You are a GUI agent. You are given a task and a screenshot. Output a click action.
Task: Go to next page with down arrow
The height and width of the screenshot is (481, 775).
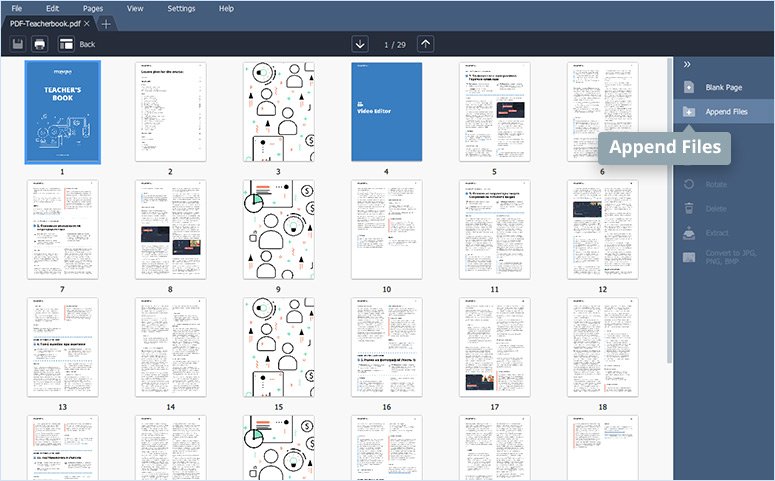[360, 44]
